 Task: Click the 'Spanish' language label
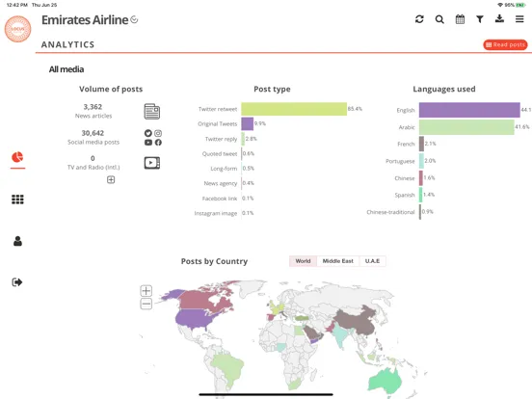point(405,195)
